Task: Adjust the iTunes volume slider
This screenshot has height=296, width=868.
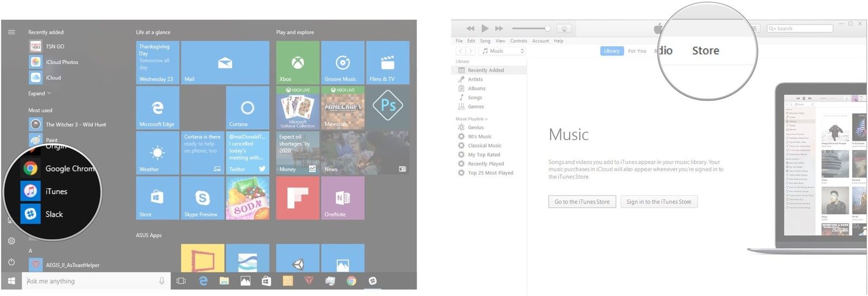Action: click(x=530, y=28)
